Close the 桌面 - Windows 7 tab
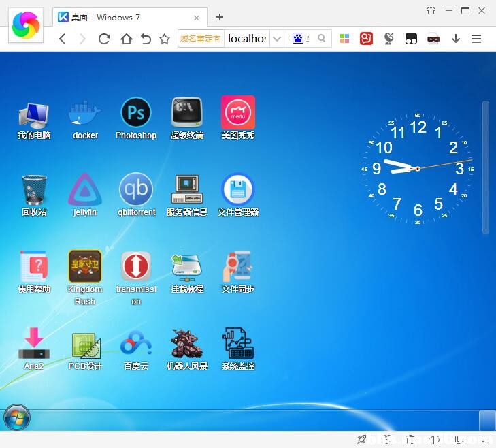496x448 pixels. [197, 18]
